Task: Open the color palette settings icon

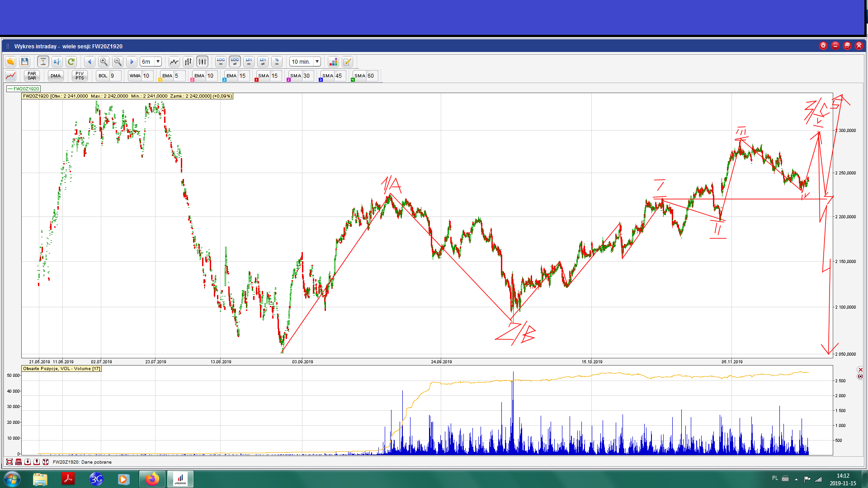Action: click(x=333, y=61)
